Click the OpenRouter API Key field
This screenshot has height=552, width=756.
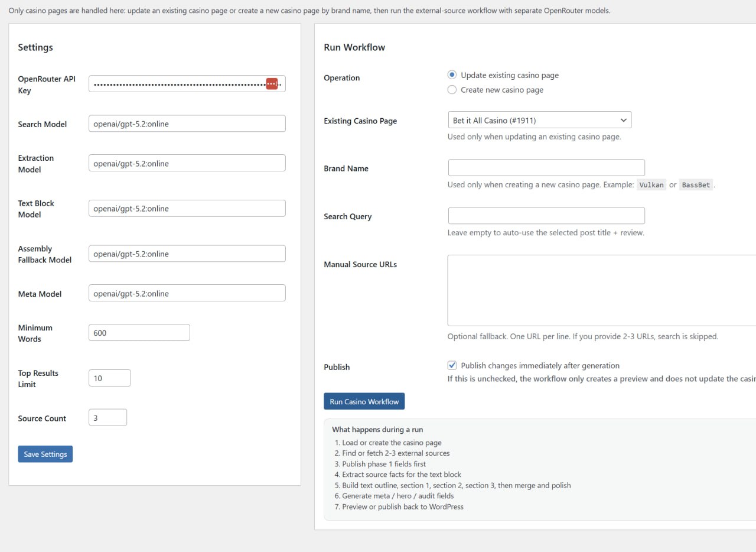[x=177, y=84]
